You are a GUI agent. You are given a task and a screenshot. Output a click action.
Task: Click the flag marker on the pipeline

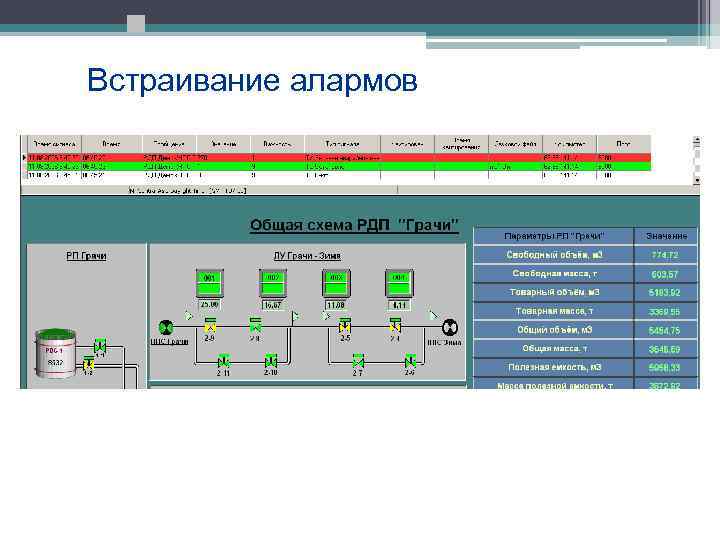point(295,316)
